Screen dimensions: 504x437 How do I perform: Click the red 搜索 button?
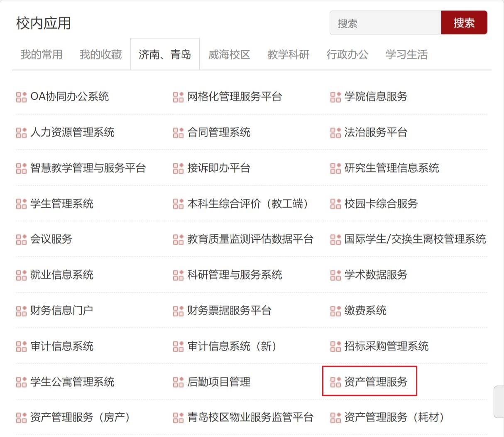click(x=464, y=23)
